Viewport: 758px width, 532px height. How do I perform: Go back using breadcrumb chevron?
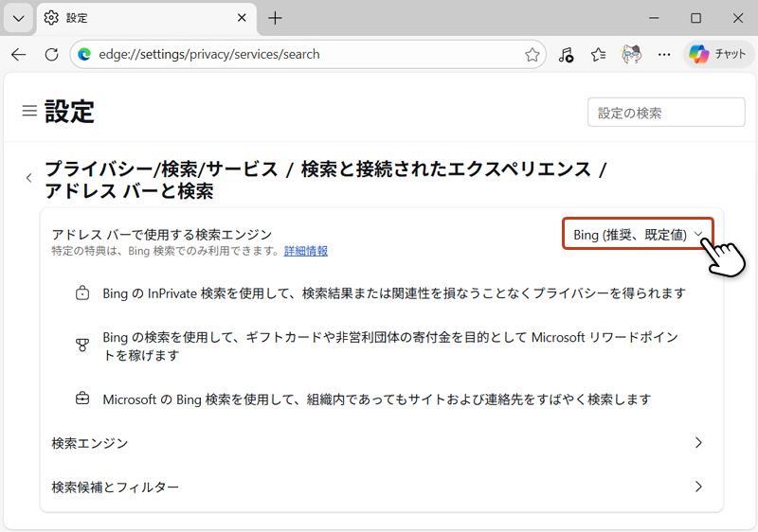point(29,178)
